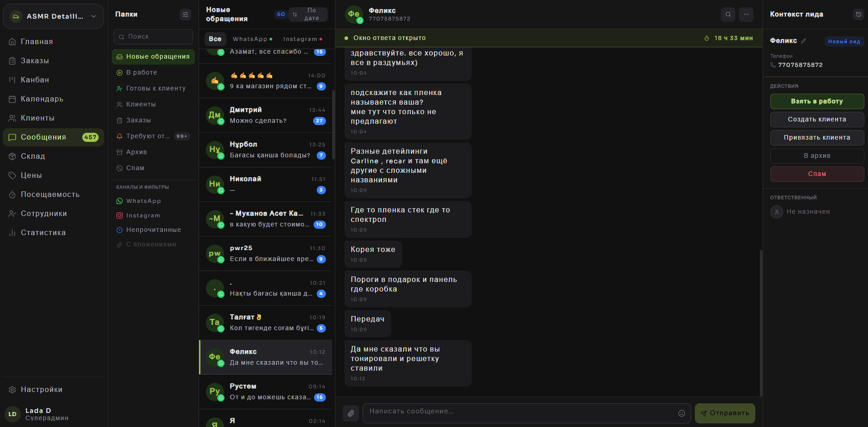Open the emoji picker in message field

[x=682, y=413]
